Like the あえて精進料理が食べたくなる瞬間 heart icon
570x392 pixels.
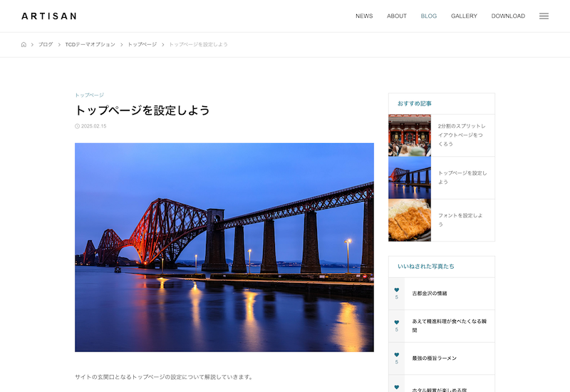(397, 322)
